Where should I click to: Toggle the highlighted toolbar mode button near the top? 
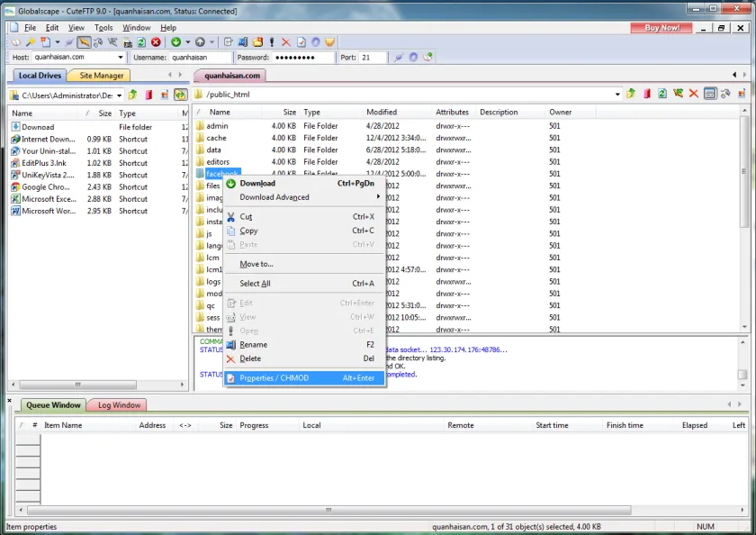click(x=84, y=42)
